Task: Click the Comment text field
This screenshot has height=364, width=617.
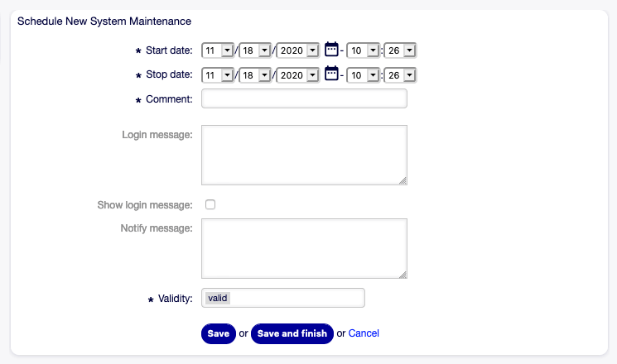Action: tap(304, 99)
